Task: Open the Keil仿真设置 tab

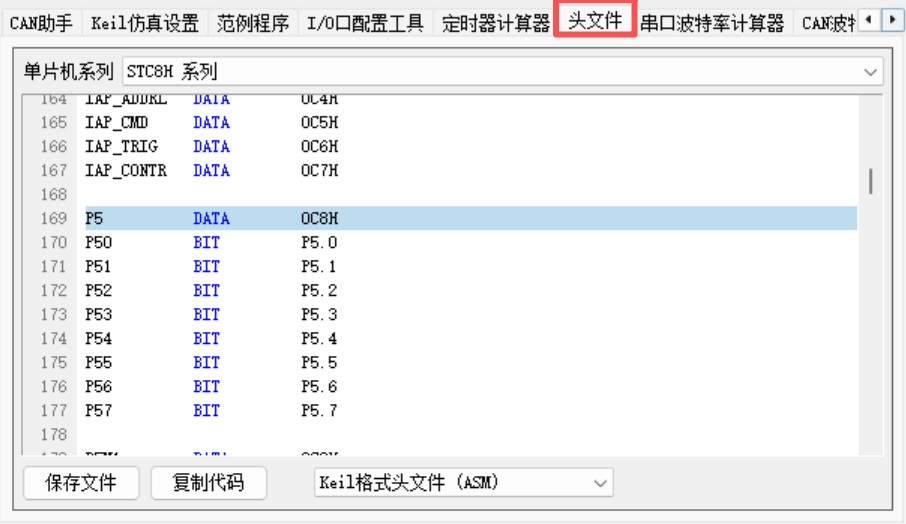Action: [144, 23]
